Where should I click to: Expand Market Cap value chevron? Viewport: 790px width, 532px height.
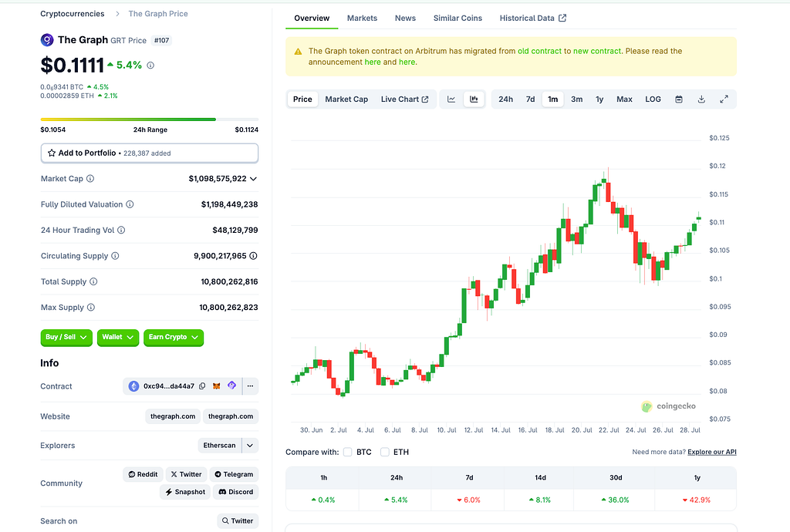point(253,179)
